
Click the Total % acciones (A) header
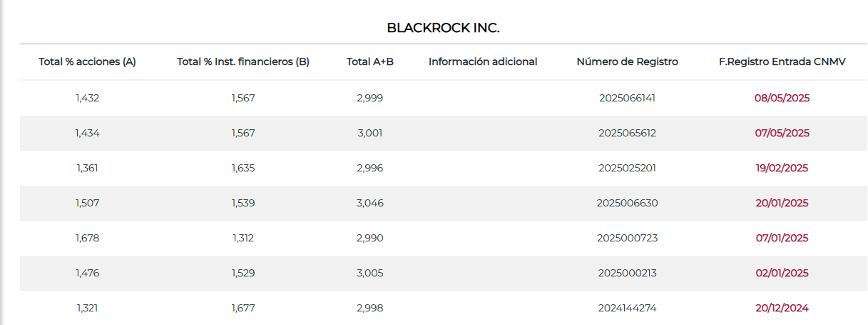pyautogui.click(x=87, y=62)
